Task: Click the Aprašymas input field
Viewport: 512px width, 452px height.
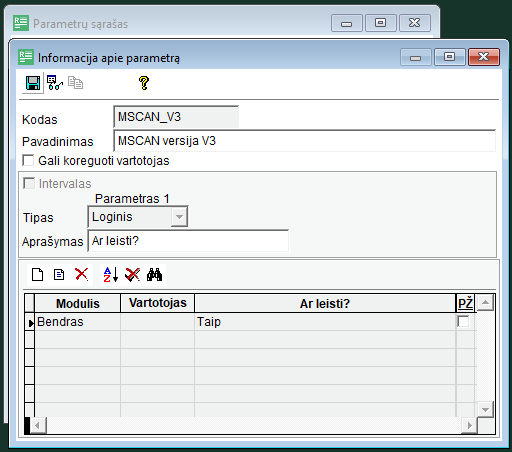Action: pos(188,241)
